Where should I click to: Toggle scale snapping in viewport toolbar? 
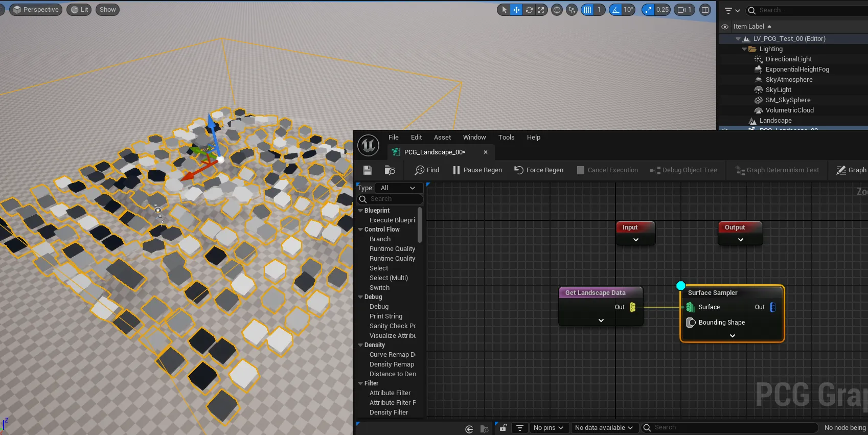[x=648, y=10]
